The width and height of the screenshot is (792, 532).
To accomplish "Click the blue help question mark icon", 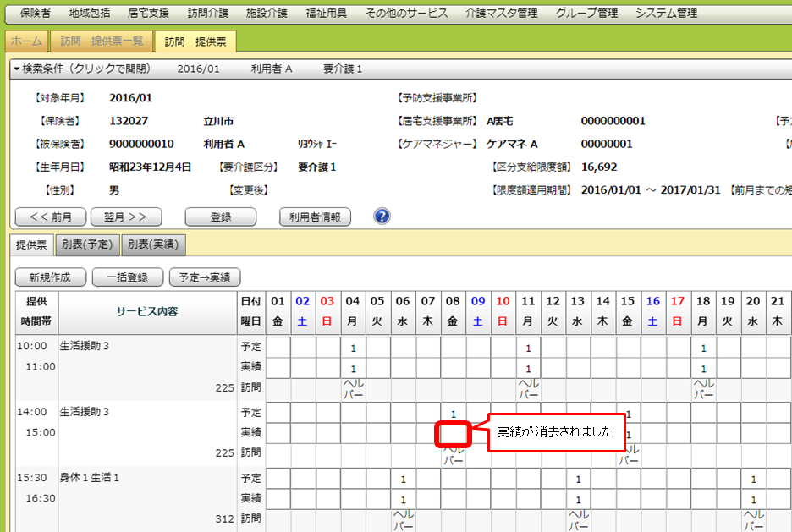I will click(x=382, y=217).
